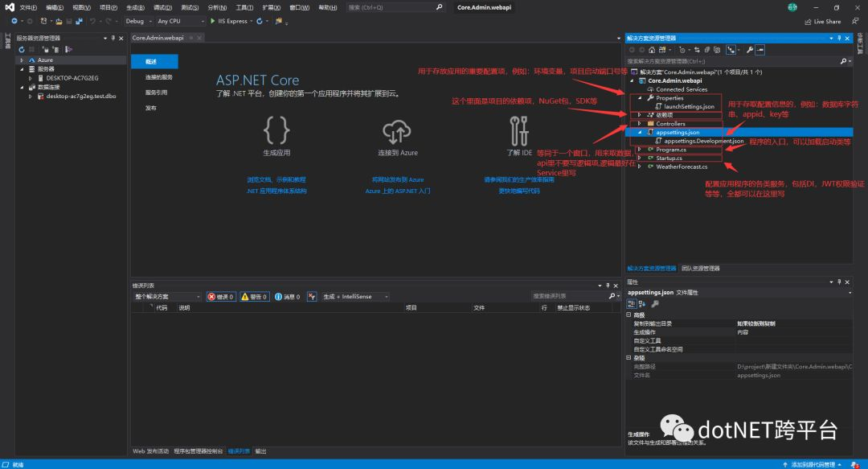The width and height of the screenshot is (868, 469).
Task: Expand the Controllers folder in solution explorer
Action: (x=640, y=124)
